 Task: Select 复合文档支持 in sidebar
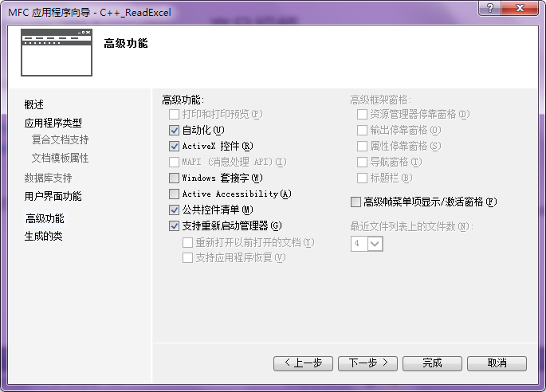(60, 139)
